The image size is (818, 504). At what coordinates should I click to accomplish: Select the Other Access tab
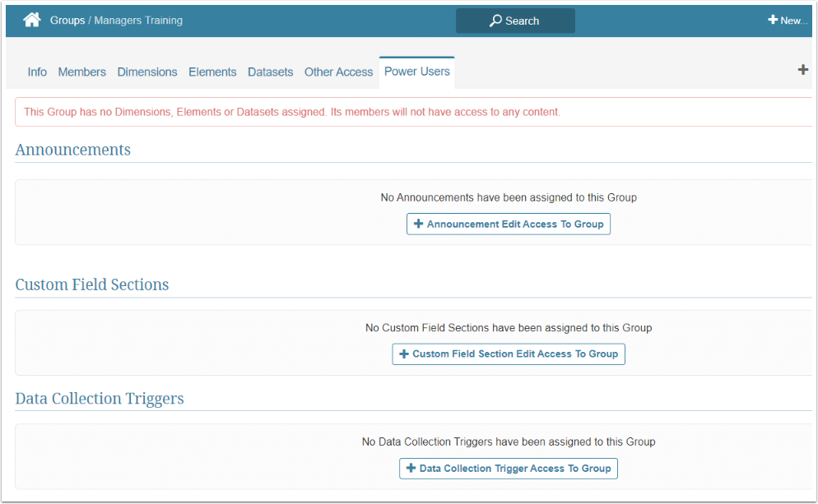point(338,72)
